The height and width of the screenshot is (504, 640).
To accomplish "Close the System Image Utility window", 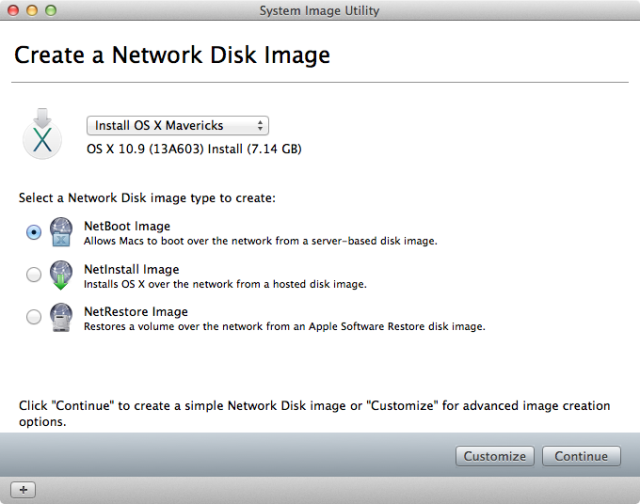I will click(13, 10).
